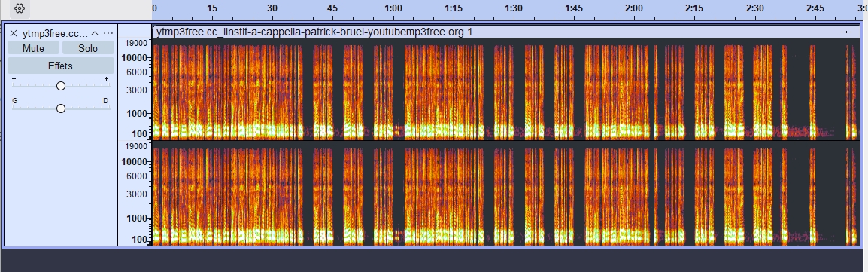Click the track gain slider knob
The image size is (868, 272).
point(61,86)
